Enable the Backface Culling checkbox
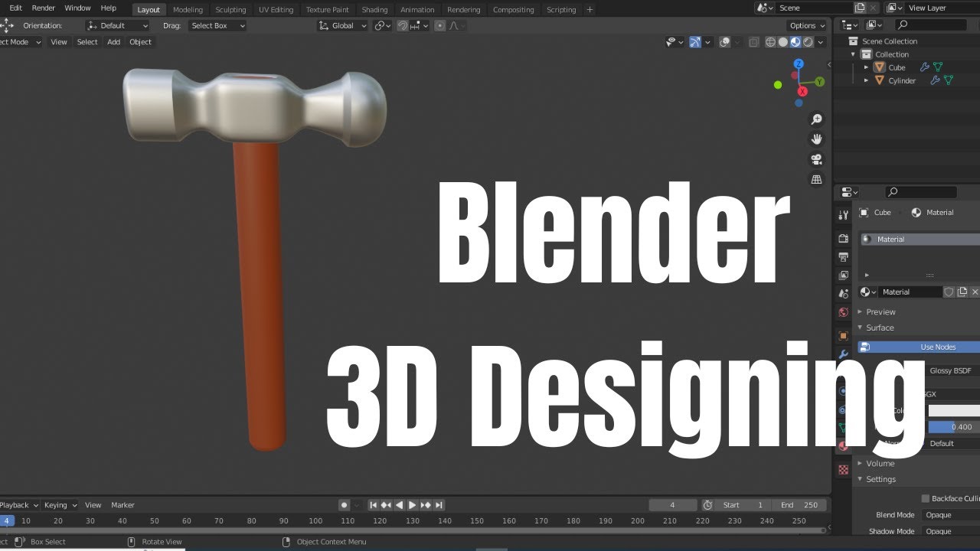980x551 pixels. 926,499
